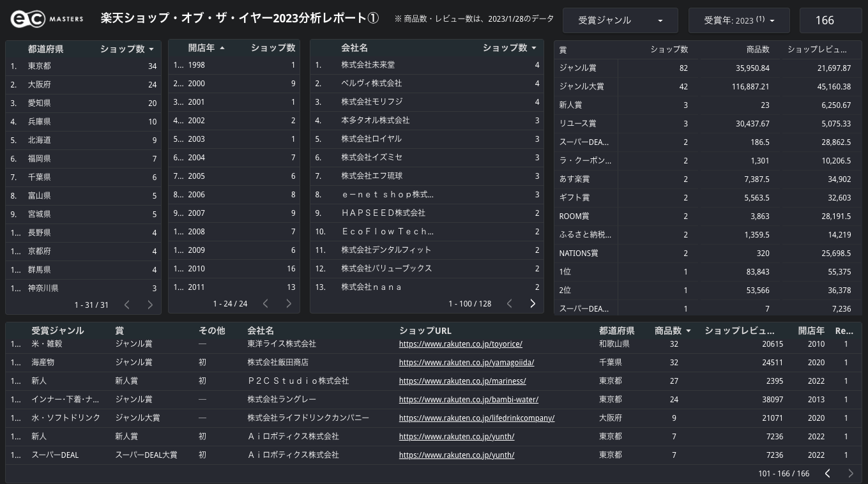Click the 海産物 genre cell
Image resolution: width=868 pixels, height=484 pixels.
(43, 363)
